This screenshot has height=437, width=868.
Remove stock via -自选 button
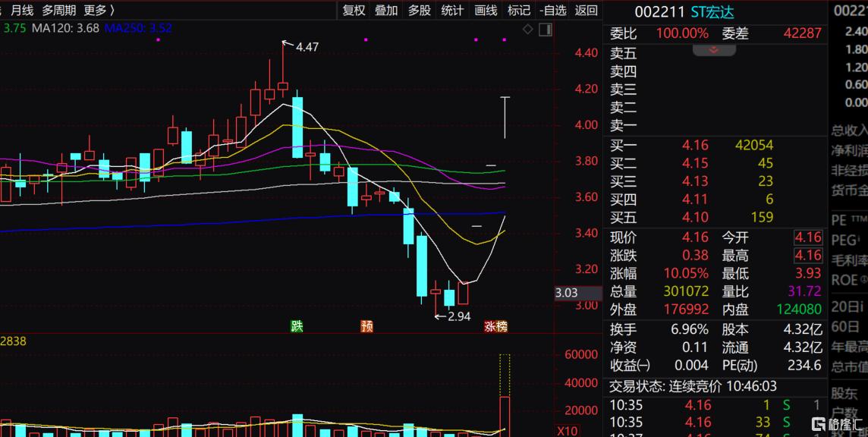click(x=553, y=10)
